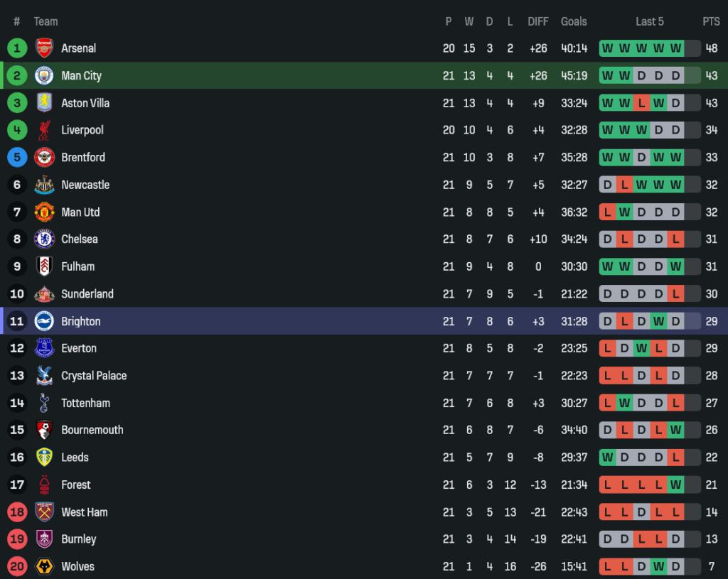This screenshot has height=579, width=728.
Task: Sort standings by DIFF column header
Action: 538,21
